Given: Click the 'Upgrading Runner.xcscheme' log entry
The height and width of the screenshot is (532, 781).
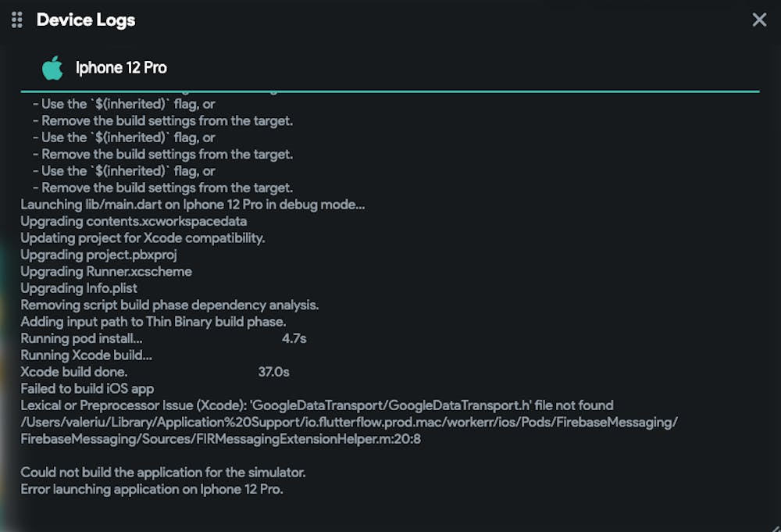Looking at the screenshot, I should coord(106,271).
